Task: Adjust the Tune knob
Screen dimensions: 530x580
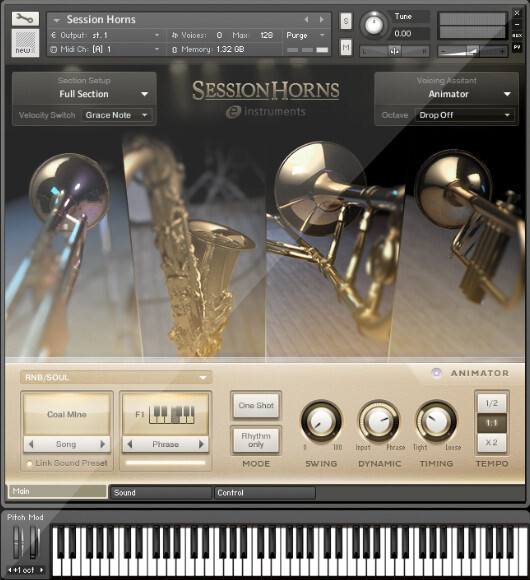Action: pos(374,25)
